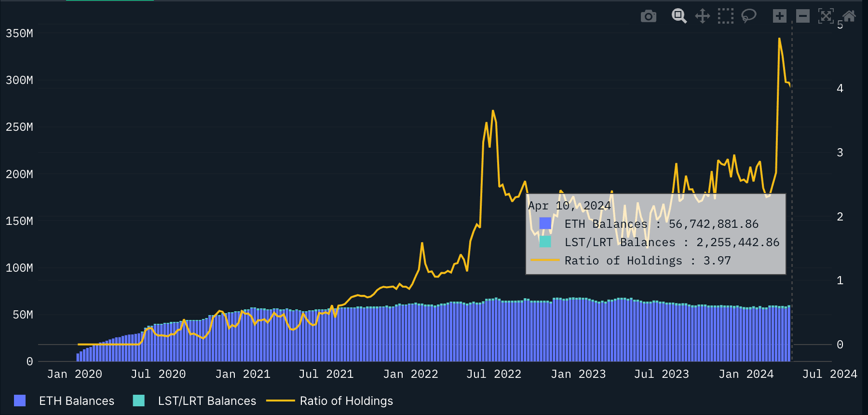This screenshot has width=868, height=415.
Task: Hide the LST/LRT Balances legend label
Action: pyautogui.click(x=207, y=401)
